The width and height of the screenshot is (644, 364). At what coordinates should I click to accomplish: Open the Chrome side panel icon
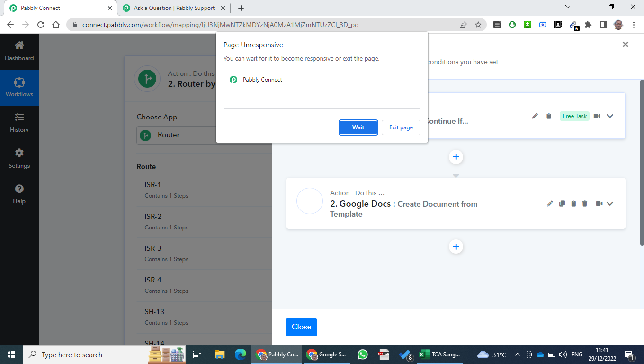(603, 25)
